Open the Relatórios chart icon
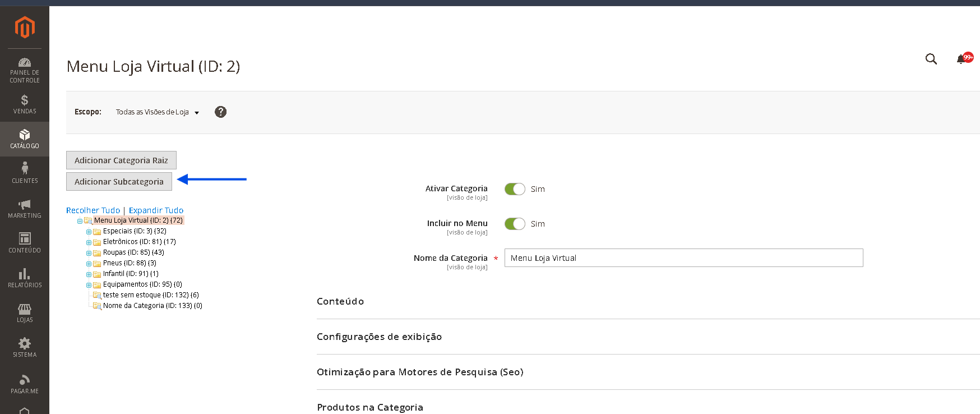 coord(25,274)
